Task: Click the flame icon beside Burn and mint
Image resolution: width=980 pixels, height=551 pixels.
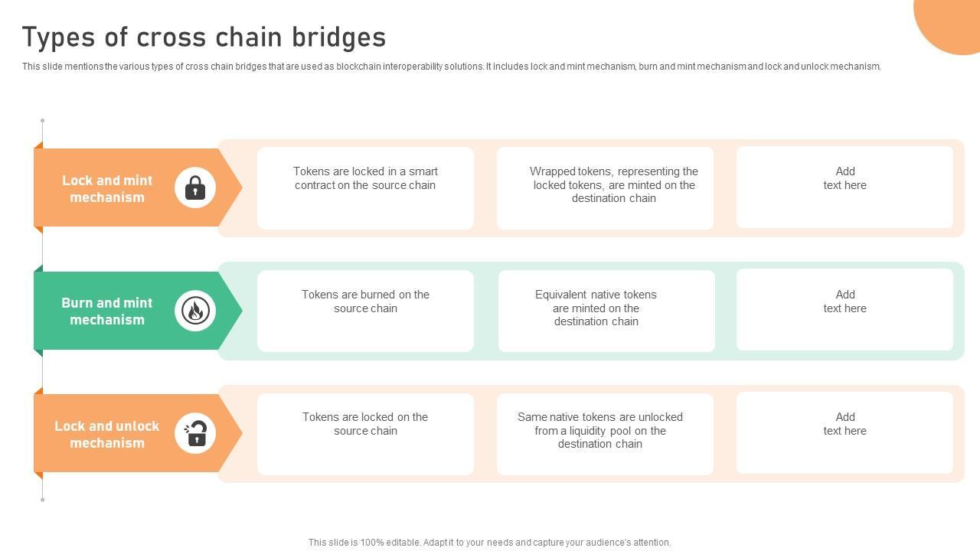Action: (195, 311)
